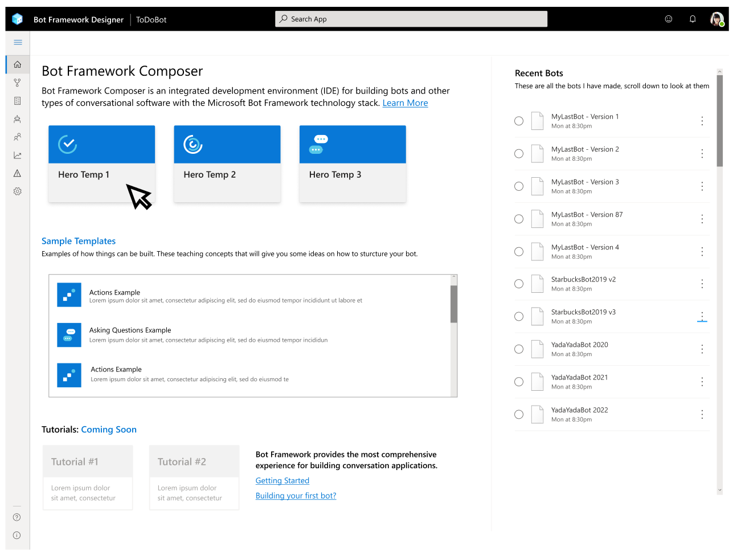
Task: Open the Asking Questions Example chat icon
Action: [x=69, y=335]
